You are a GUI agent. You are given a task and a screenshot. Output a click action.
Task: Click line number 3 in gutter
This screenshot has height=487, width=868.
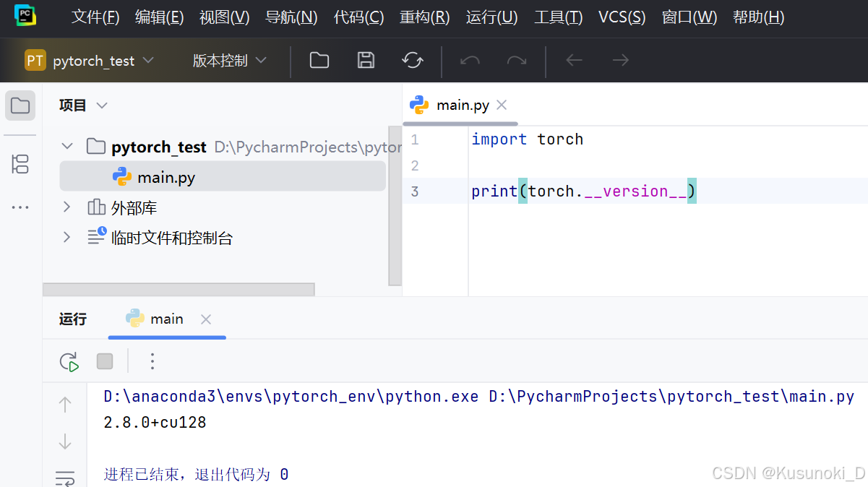click(415, 191)
